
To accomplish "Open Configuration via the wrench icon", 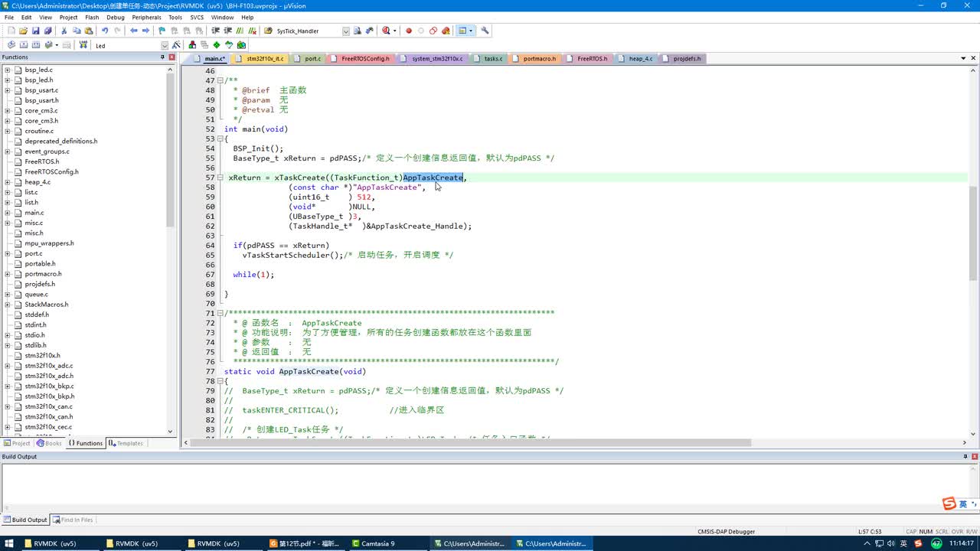I will coord(485,31).
